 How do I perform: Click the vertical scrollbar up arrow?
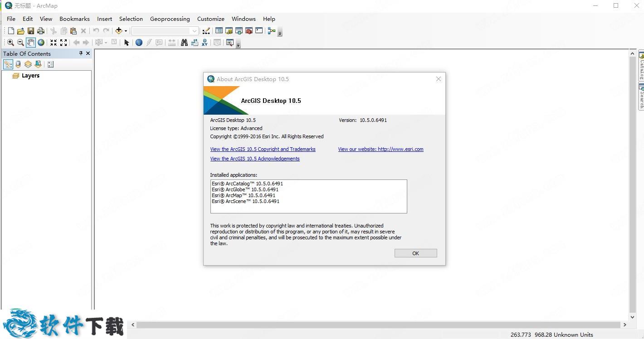pyautogui.click(x=633, y=54)
